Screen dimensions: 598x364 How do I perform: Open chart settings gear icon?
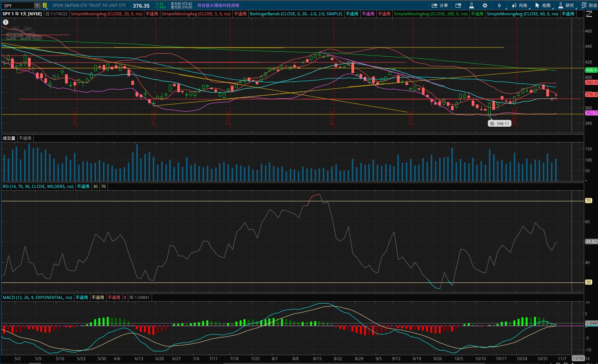485,5
